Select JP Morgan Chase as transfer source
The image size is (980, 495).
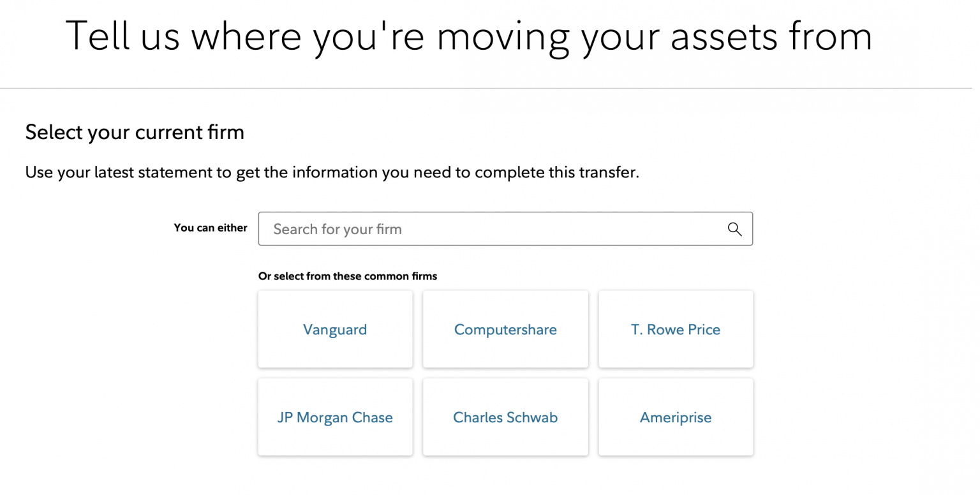(x=335, y=417)
